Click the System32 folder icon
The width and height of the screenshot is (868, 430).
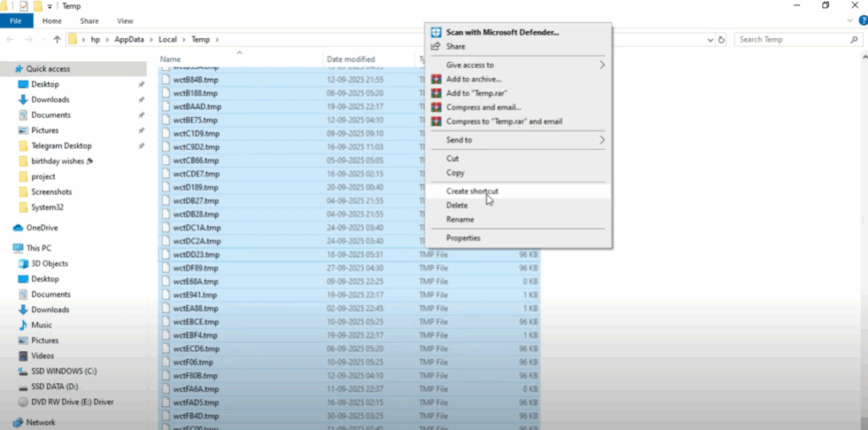click(x=23, y=207)
